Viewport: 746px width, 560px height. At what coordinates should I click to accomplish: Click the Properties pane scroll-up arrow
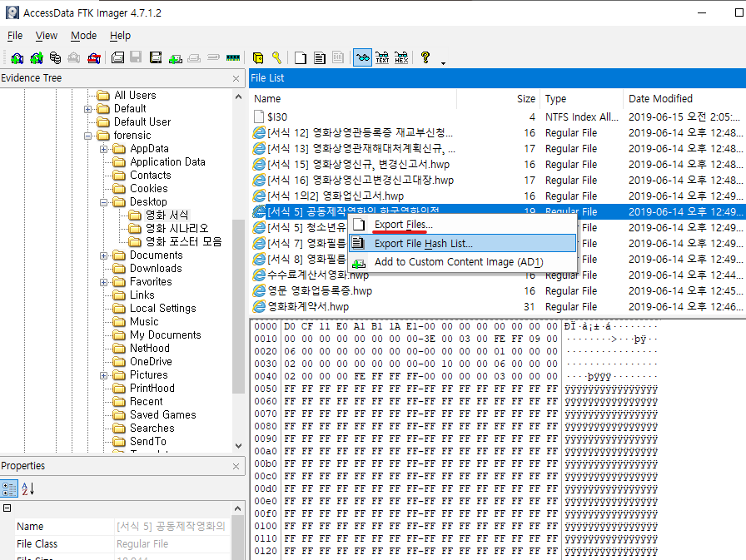[238, 508]
